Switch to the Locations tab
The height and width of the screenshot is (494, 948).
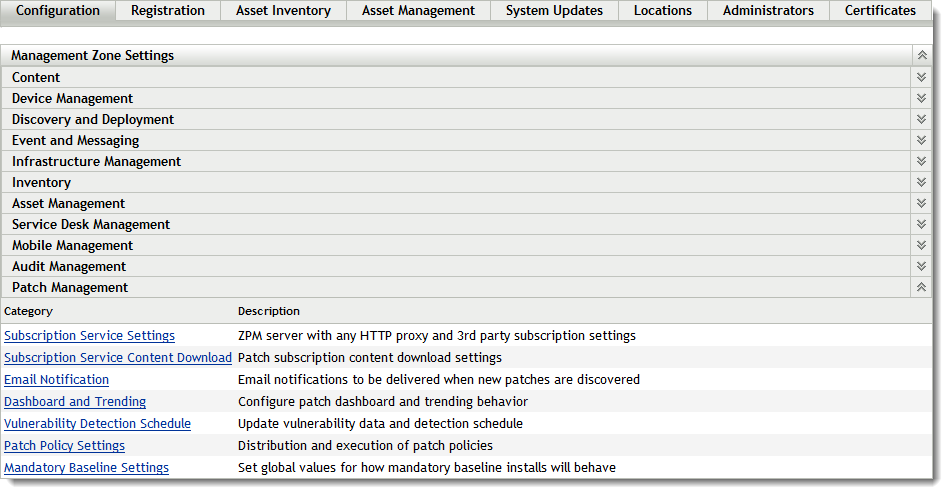663,11
